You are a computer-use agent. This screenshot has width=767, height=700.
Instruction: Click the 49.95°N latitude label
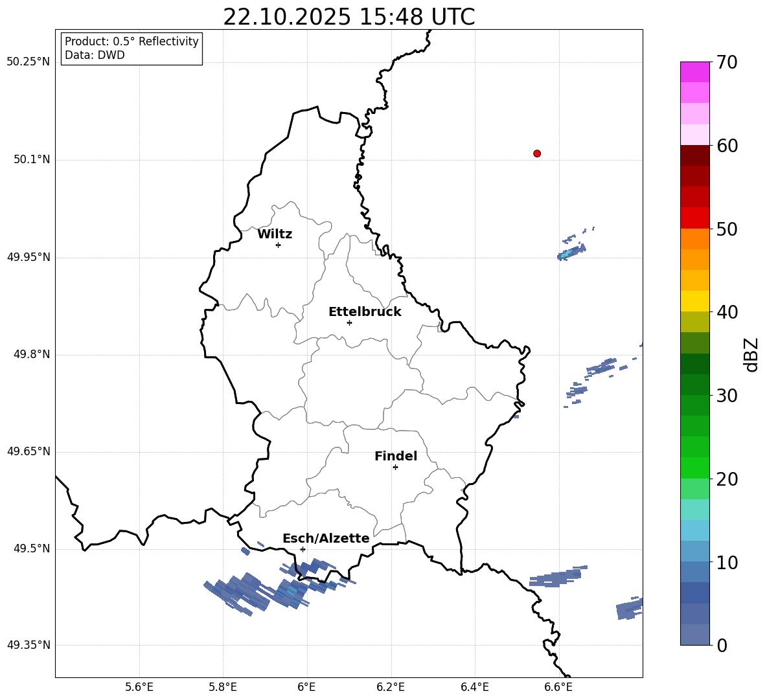click(29, 257)
